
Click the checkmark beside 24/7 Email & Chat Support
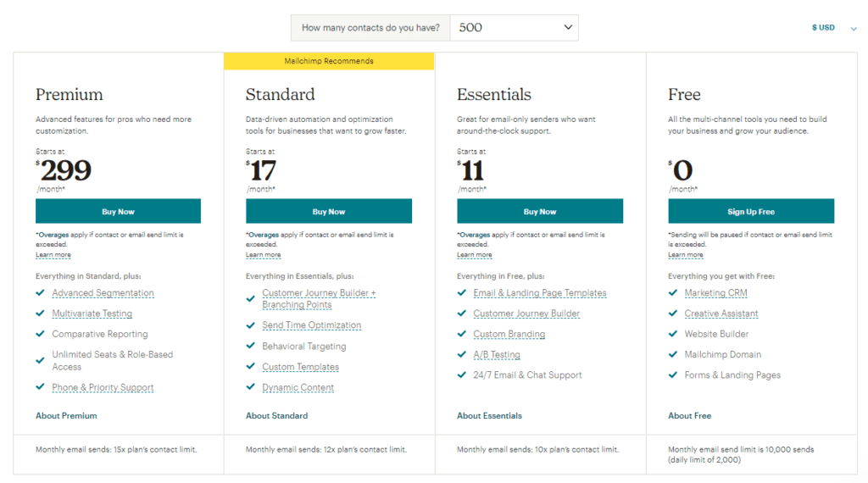[x=462, y=375]
